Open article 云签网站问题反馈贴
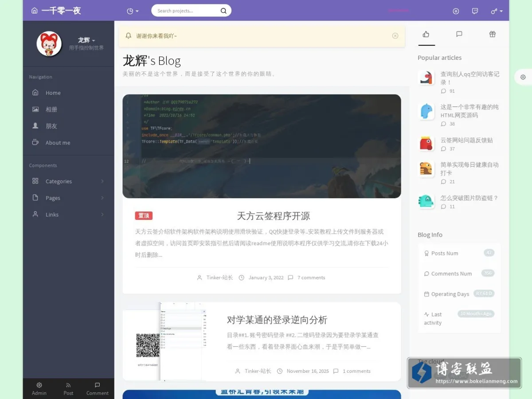This screenshot has height=399, width=532. (466, 140)
